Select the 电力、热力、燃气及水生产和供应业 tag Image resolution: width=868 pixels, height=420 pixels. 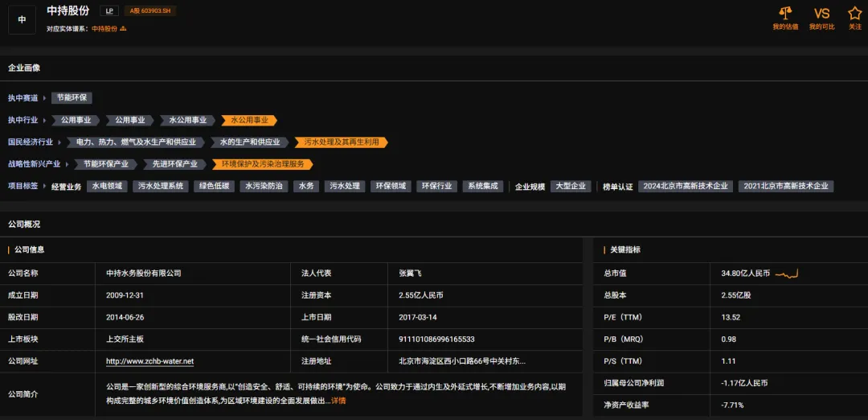pyautogui.click(x=136, y=142)
